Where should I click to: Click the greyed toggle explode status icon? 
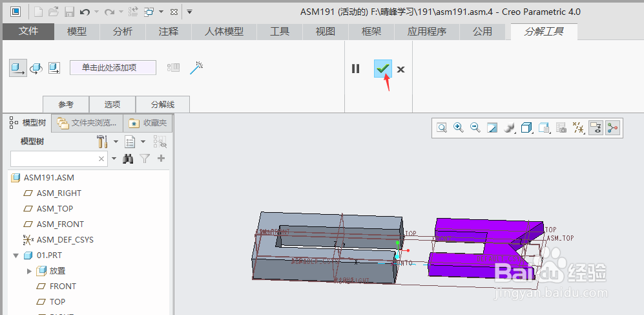pos(173,68)
